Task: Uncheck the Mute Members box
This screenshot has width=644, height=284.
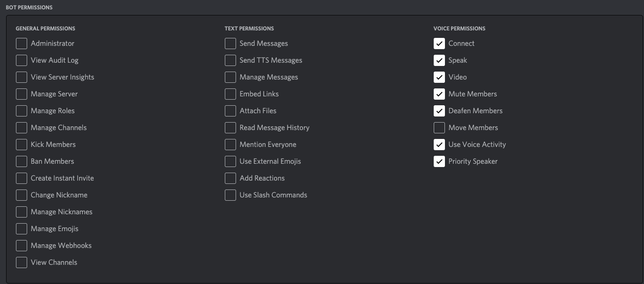Action: click(x=439, y=94)
